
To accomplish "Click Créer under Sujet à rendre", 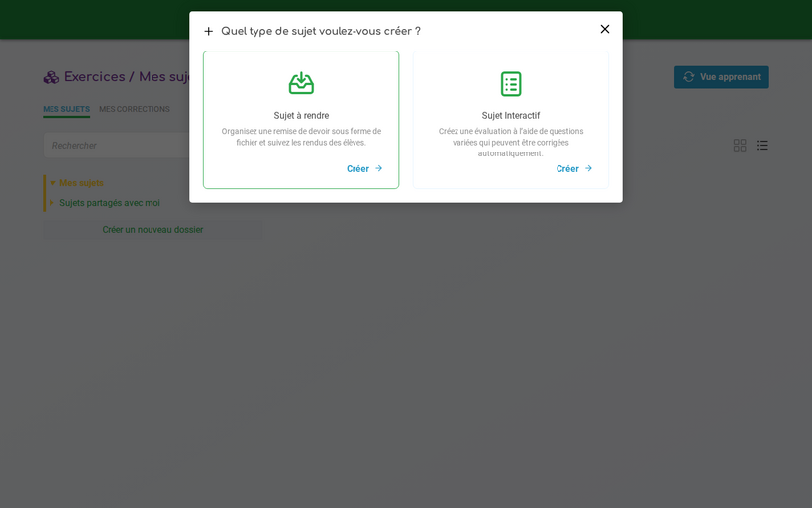I will [364, 168].
